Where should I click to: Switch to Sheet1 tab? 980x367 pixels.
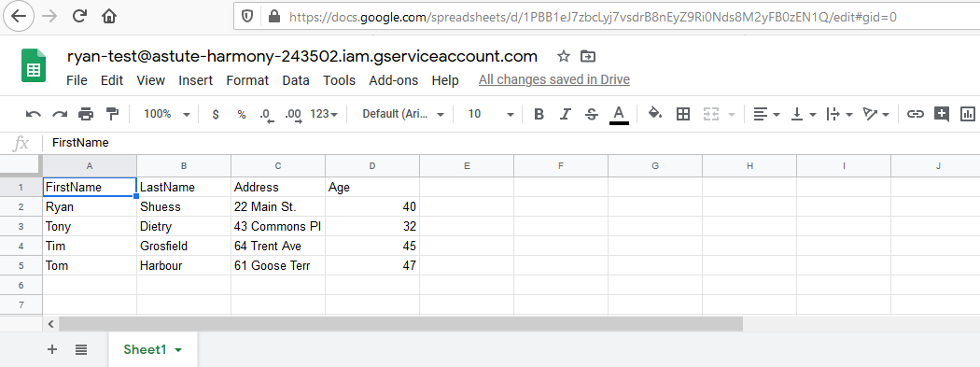152,349
